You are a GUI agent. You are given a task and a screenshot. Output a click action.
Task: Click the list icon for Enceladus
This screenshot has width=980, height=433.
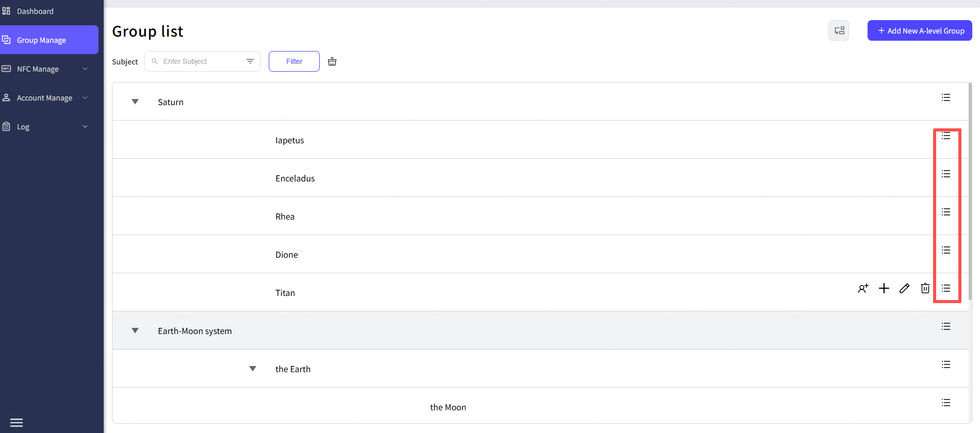(946, 174)
